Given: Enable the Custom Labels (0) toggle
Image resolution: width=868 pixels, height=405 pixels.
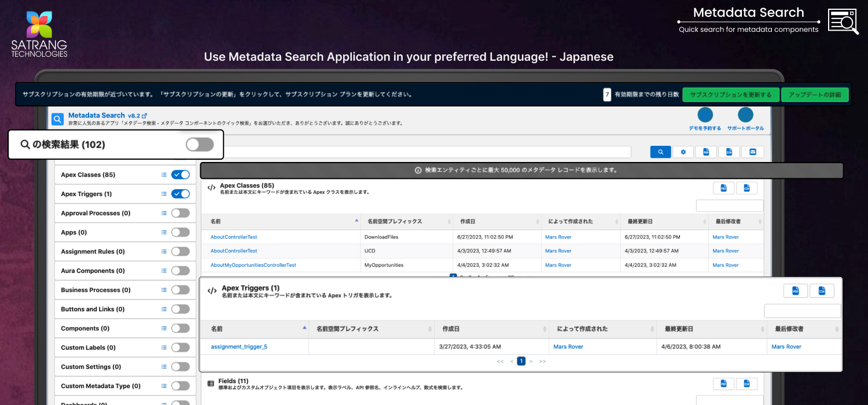Looking at the screenshot, I should 181,348.
